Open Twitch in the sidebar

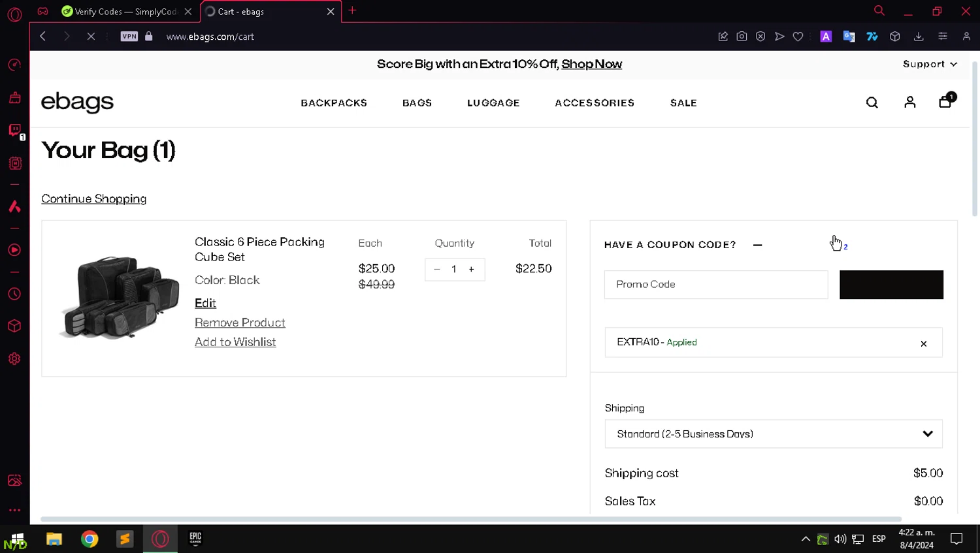[14, 130]
